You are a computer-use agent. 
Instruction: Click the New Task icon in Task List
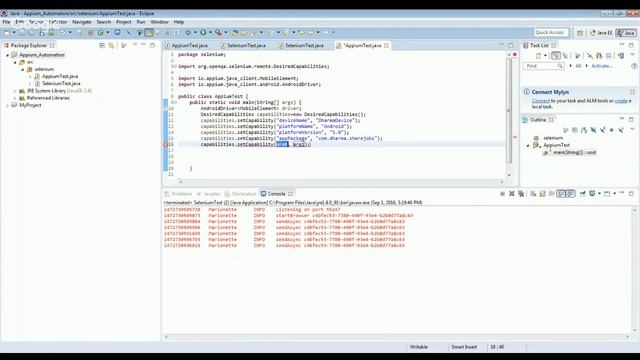coord(538,56)
